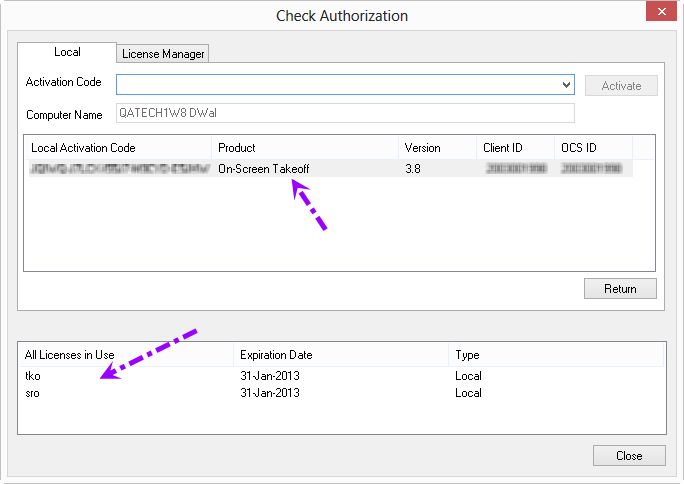Expand the Activation Code dropdown arrow

[x=566, y=85]
